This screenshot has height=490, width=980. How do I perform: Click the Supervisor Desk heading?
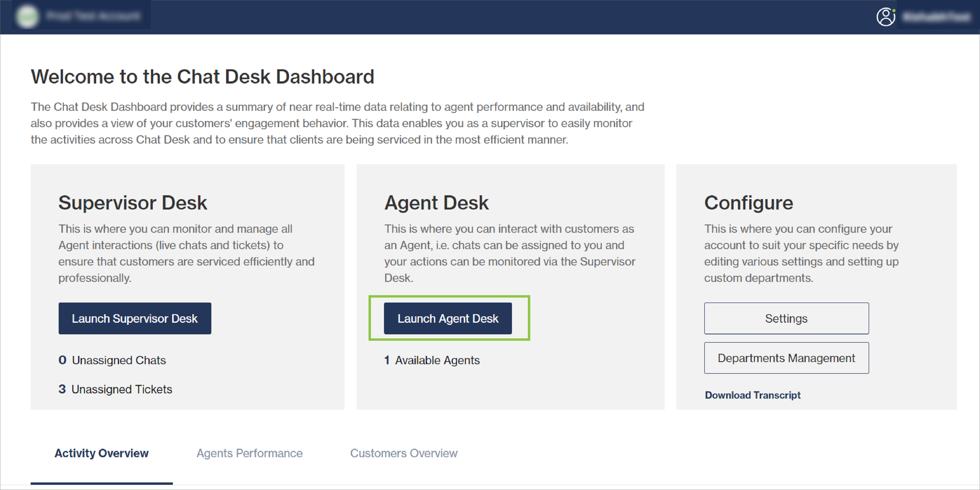point(133,202)
